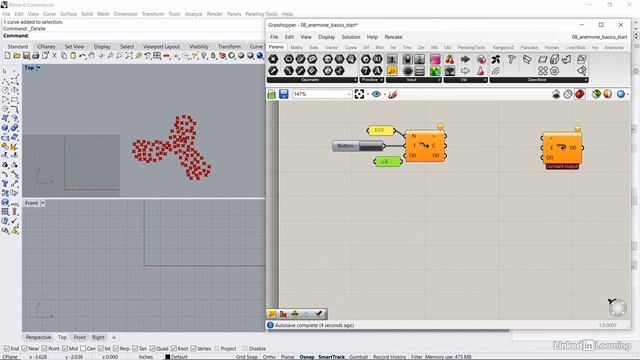Toggle Osnap in the Rhino status bar
The height and width of the screenshot is (360, 640).
click(307, 357)
